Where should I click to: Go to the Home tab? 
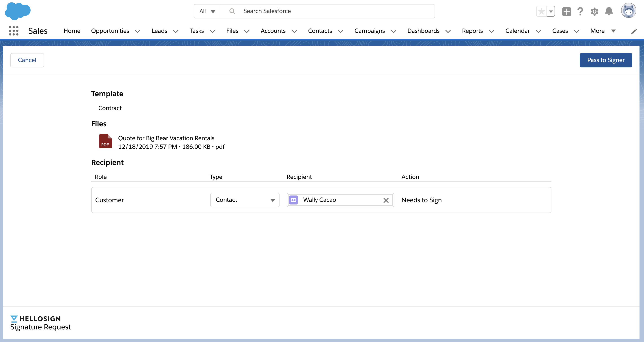tap(72, 31)
